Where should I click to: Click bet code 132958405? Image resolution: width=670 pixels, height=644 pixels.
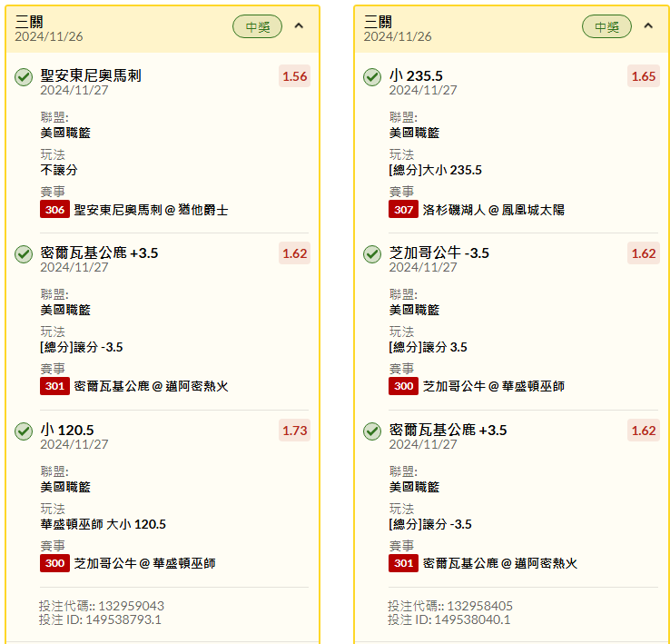(480, 606)
